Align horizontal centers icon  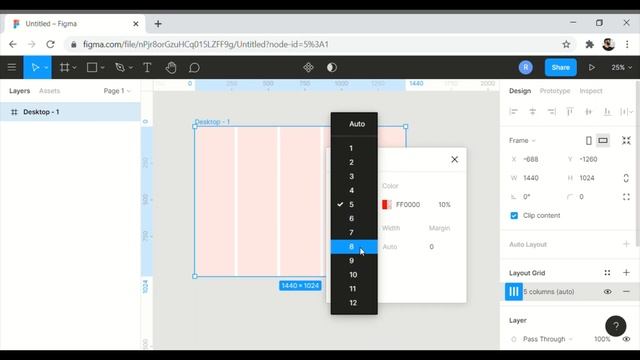532,111
